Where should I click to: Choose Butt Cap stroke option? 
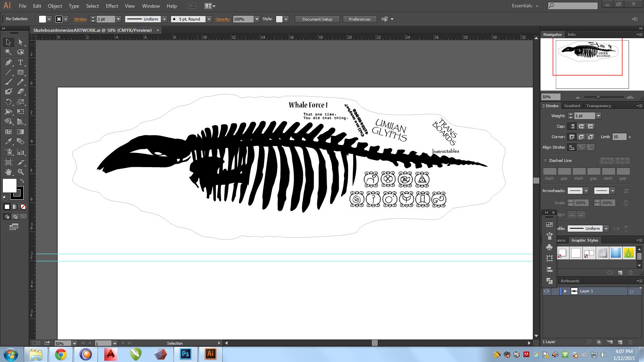point(572,126)
